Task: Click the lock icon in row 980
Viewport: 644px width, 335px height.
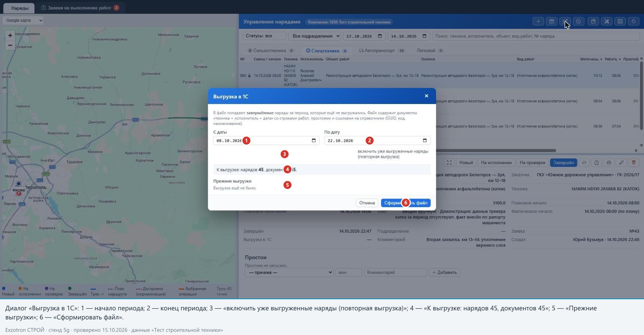Action: click(249, 76)
